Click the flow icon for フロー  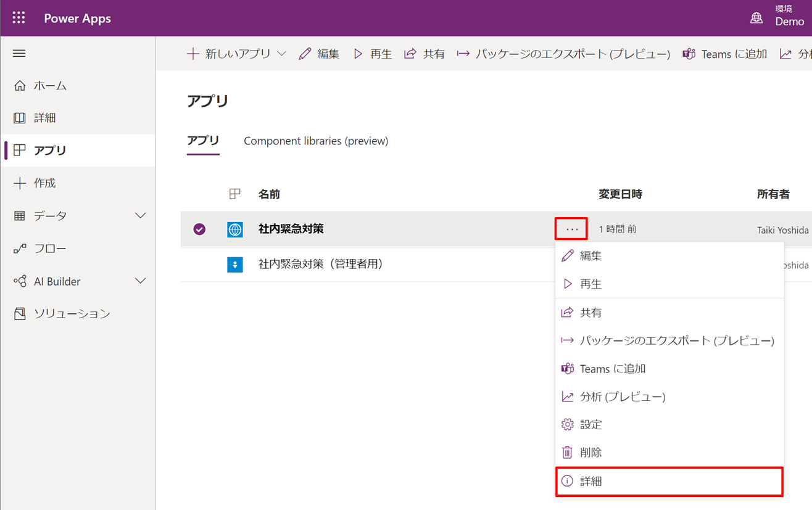pyautogui.click(x=20, y=249)
